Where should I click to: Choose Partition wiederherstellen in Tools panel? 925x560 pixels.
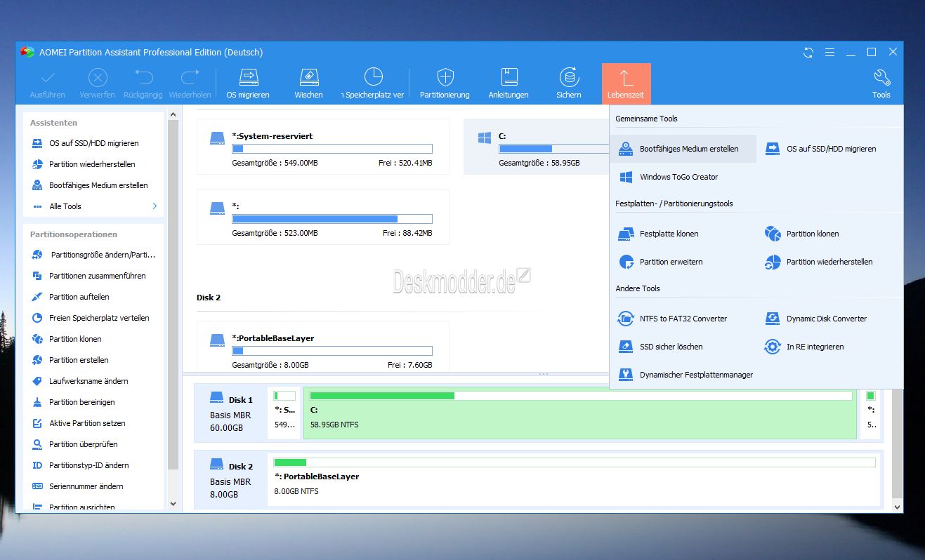[820, 262]
